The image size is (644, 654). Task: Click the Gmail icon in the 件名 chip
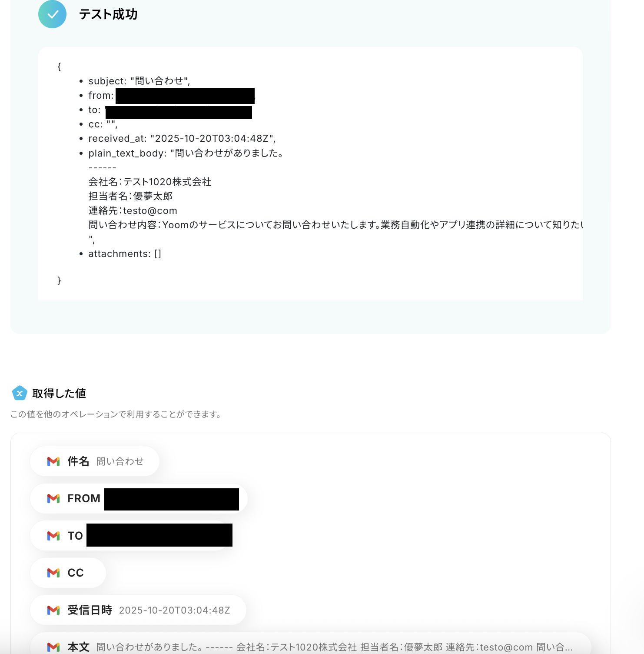pos(53,461)
